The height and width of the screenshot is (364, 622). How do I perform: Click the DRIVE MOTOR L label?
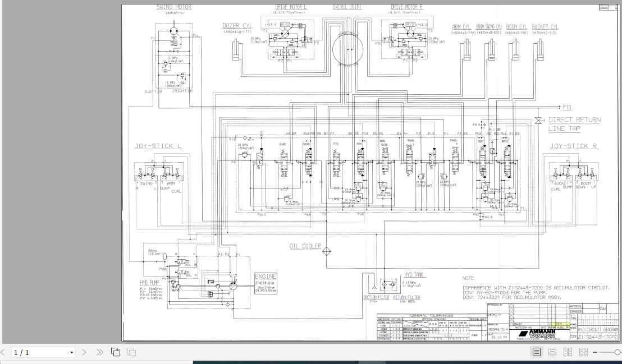[x=291, y=7]
